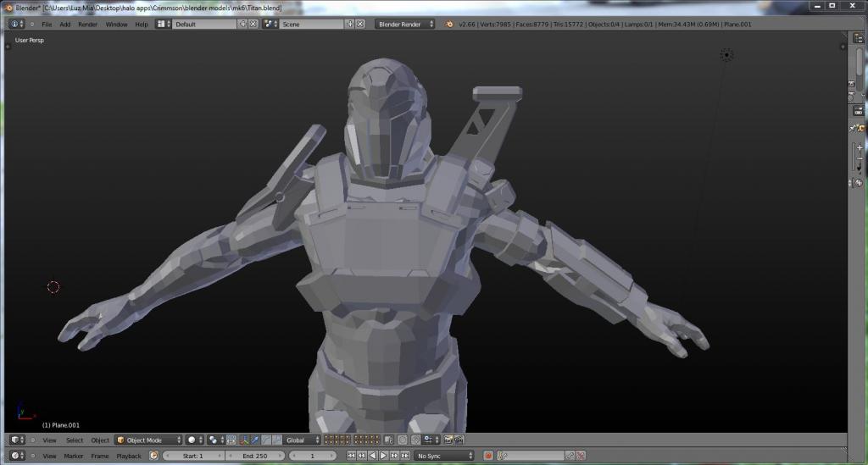The width and height of the screenshot is (868, 465).
Task: Open the Frame menu
Action: coord(100,457)
